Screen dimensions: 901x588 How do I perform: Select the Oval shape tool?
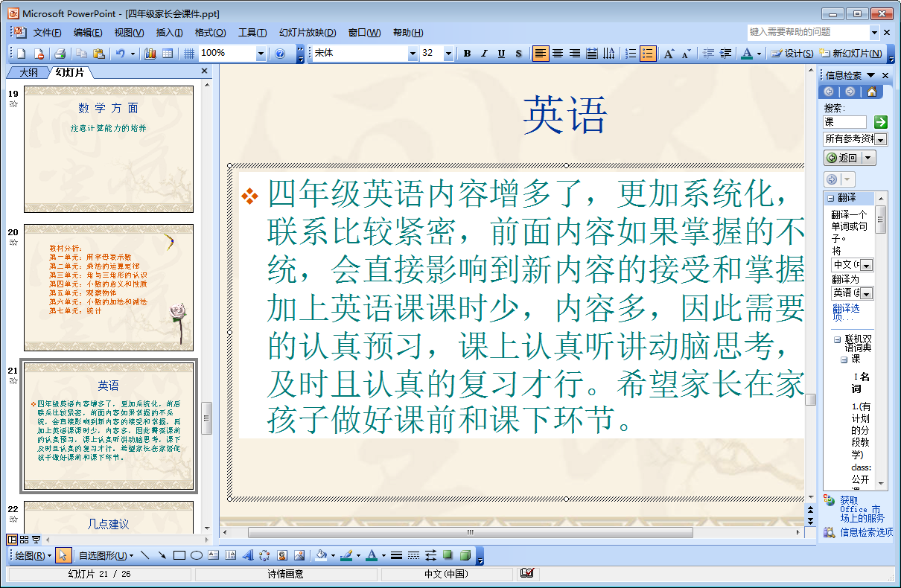click(x=196, y=555)
